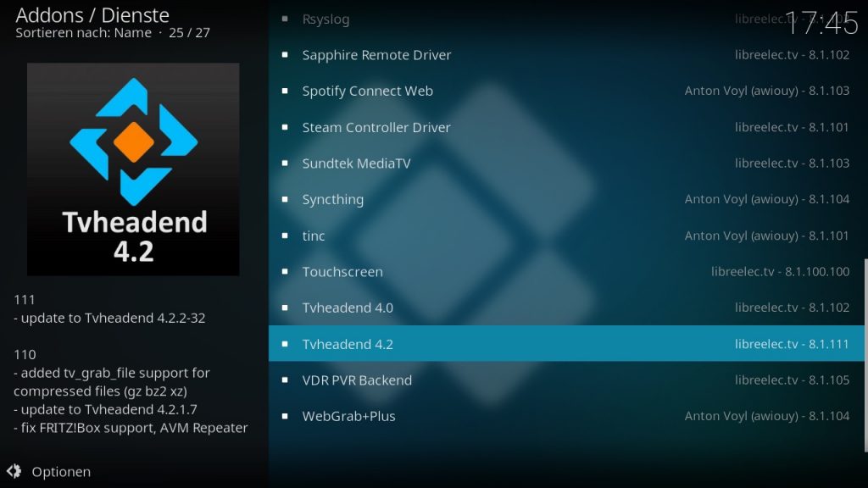The height and width of the screenshot is (488, 868).
Task: Click bullet icon beside Steam Controller Driver
Action: [285, 127]
